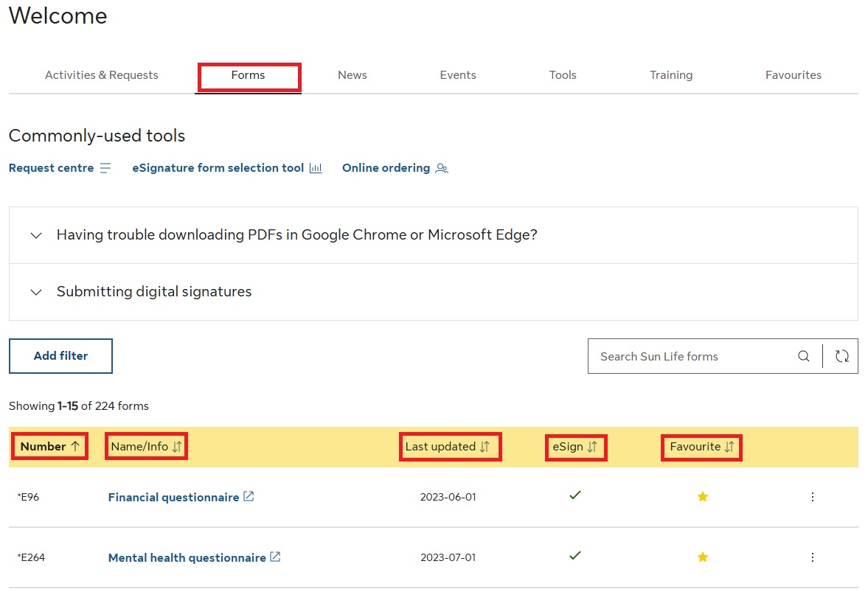Viewport: 868px width, 592px height.
Task: Open the Favourites tab
Action: [793, 75]
